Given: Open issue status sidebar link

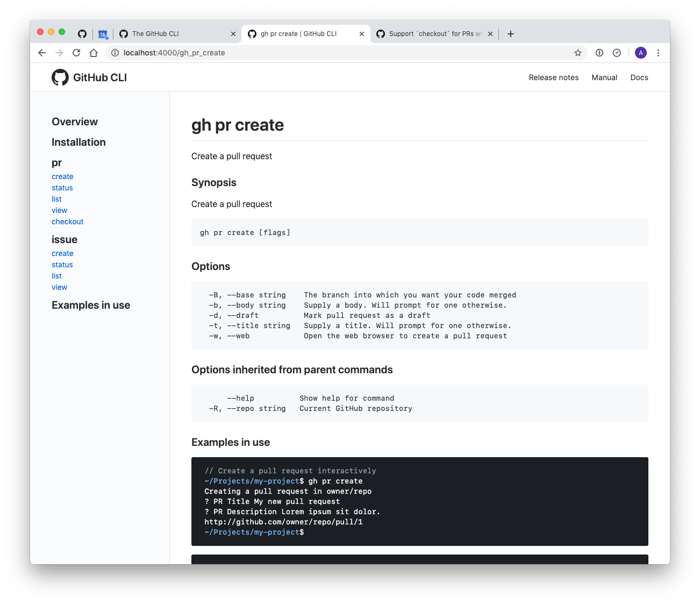Looking at the screenshot, I should pos(62,265).
